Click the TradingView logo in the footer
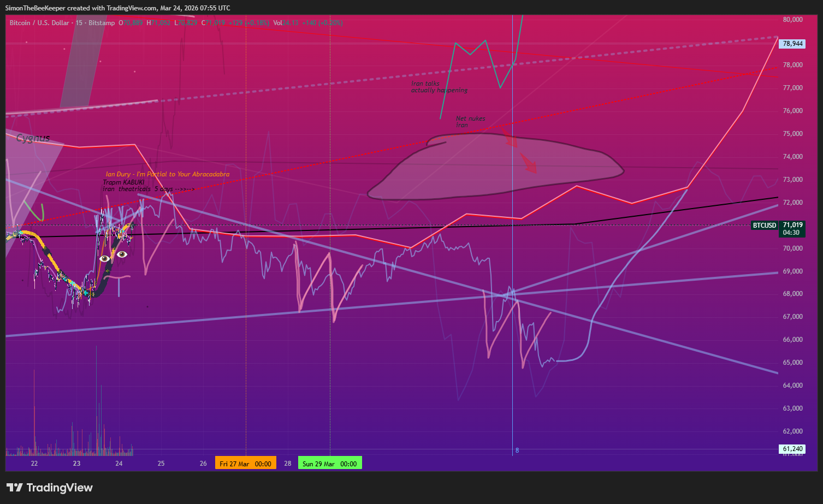This screenshot has height=504, width=823. [x=50, y=488]
